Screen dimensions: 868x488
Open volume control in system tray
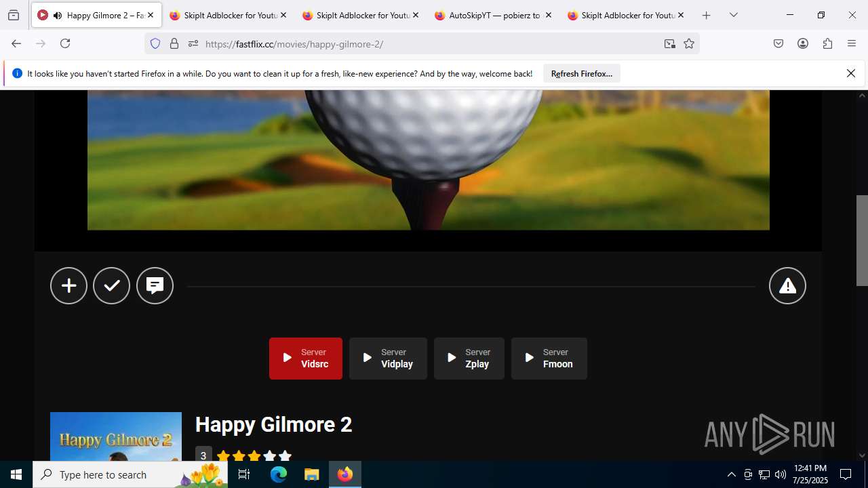coord(781,474)
